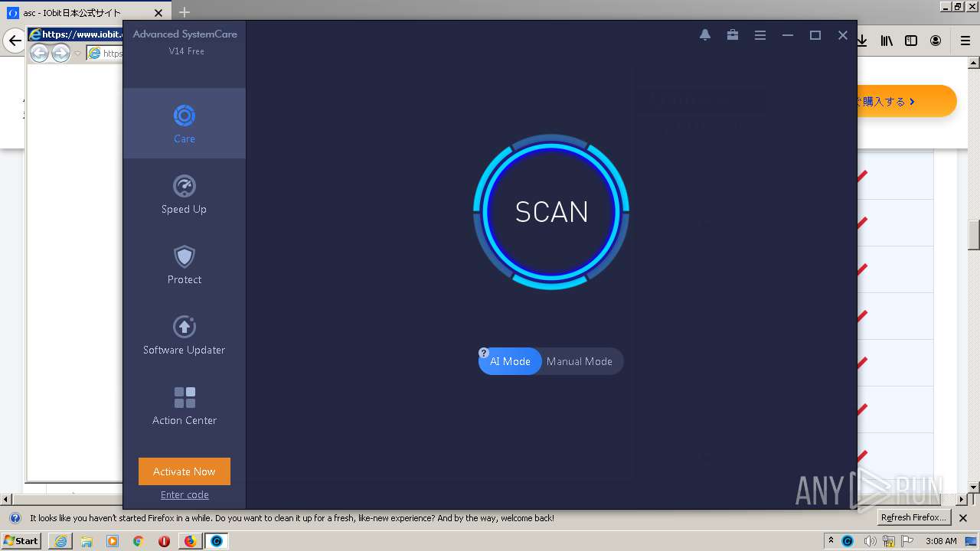Go back in Firefox
The image size is (980, 551).
pos(15,41)
